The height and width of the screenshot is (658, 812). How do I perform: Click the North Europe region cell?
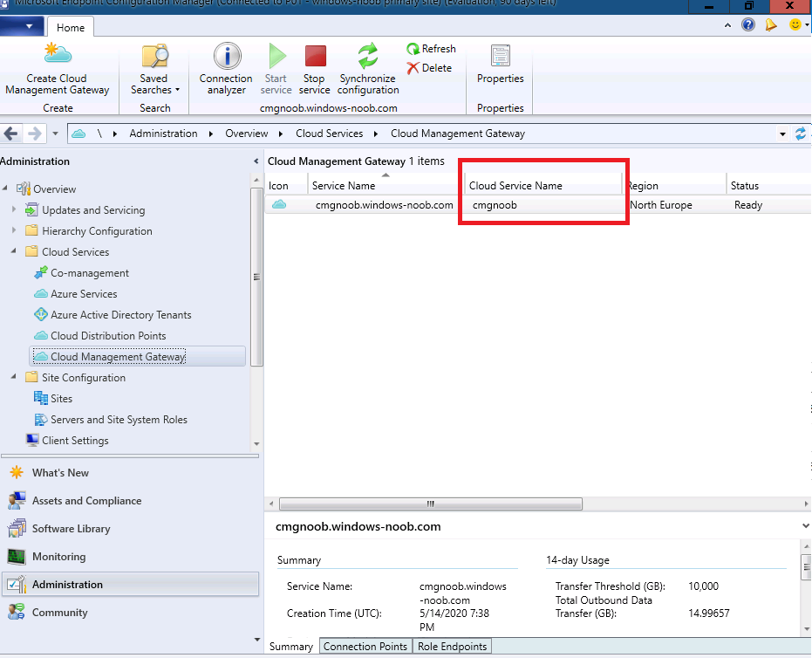661,205
